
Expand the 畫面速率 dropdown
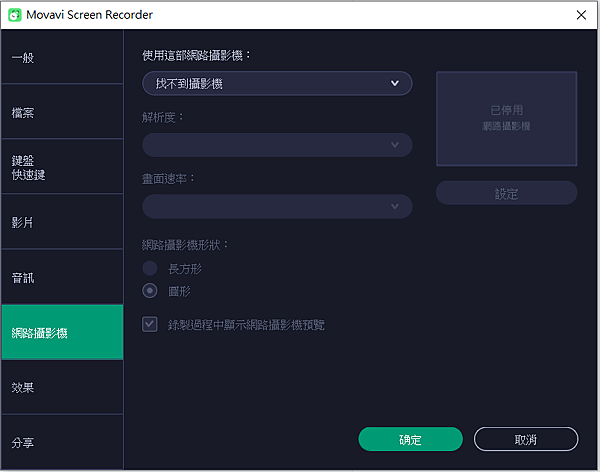click(277, 206)
